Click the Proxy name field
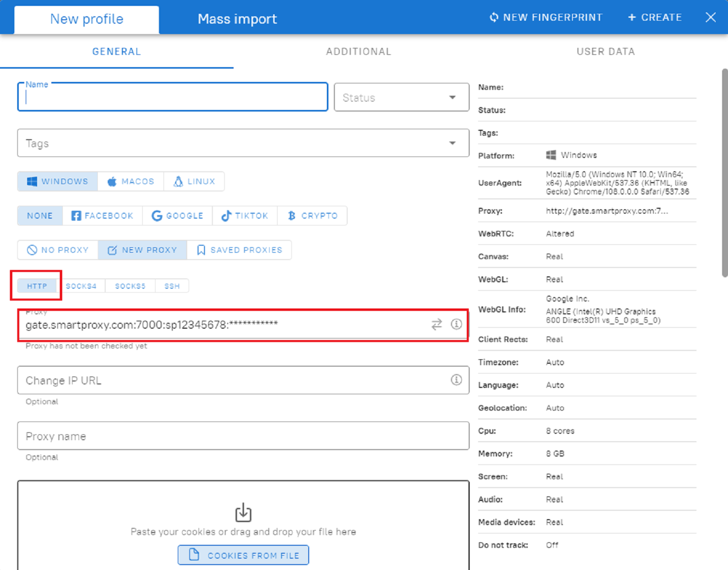The image size is (728, 570). pyautogui.click(x=243, y=436)
